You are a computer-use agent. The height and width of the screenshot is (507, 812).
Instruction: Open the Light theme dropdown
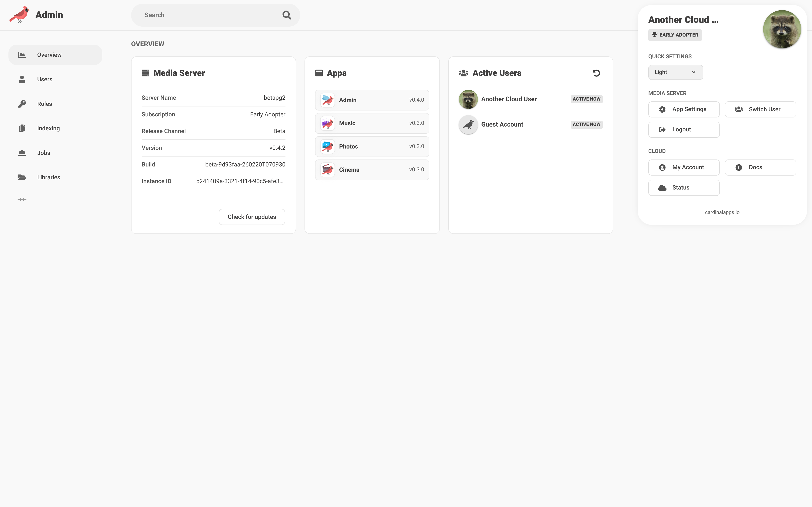(675, 72)
